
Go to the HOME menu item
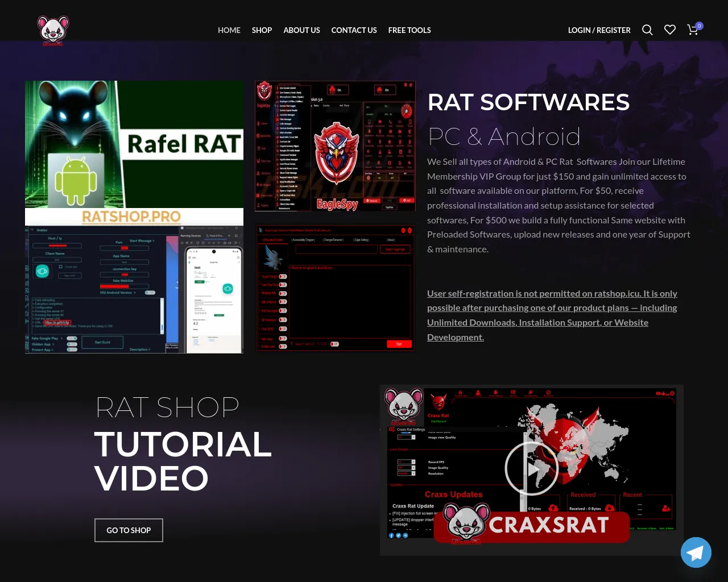(229, 30)
